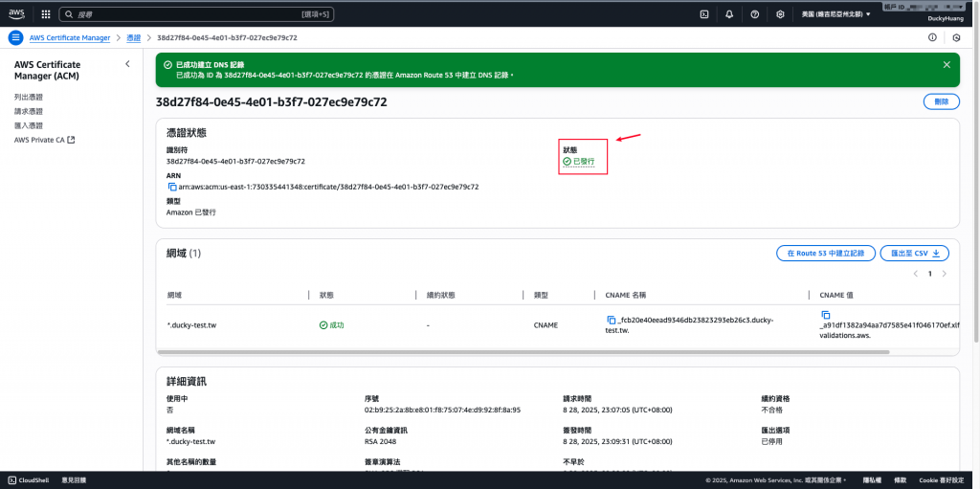Click the 成功 status in the domain row

[332, 325]
